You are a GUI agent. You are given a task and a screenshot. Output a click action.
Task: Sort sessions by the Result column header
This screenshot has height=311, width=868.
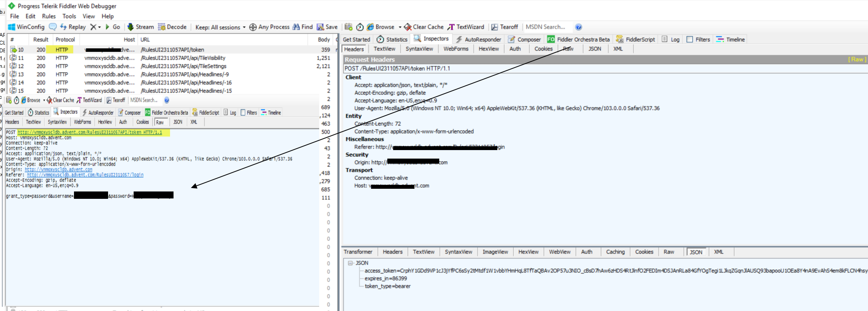coord(41,39)
